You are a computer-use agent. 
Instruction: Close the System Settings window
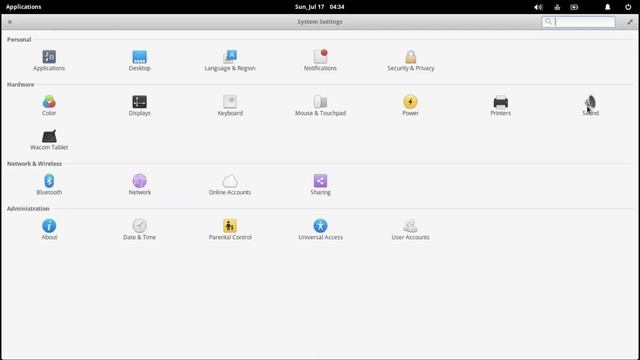coord(10,22)
